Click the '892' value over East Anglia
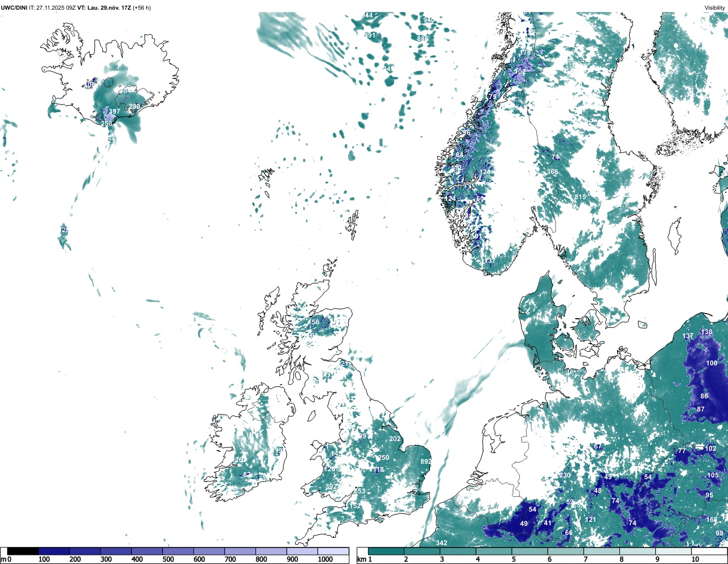Viewport: 728px width, 564px height. pos(425,462)
